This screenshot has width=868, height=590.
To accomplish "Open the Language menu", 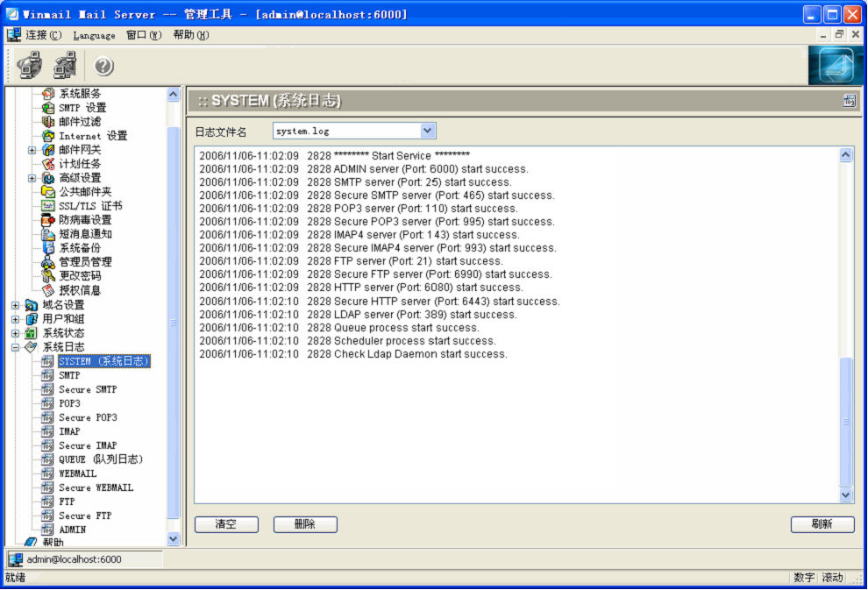I will pos(94,35).
